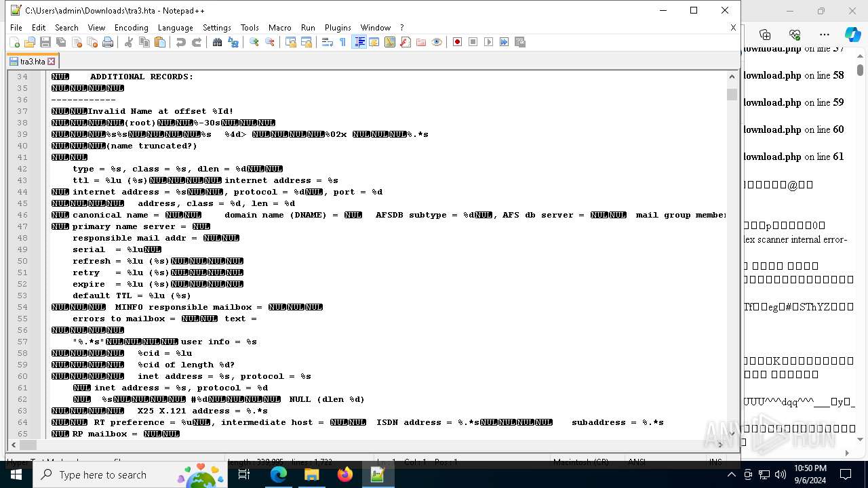Open the Edit menu
This screenshot has height=488, width=868.
coord(39,28)
